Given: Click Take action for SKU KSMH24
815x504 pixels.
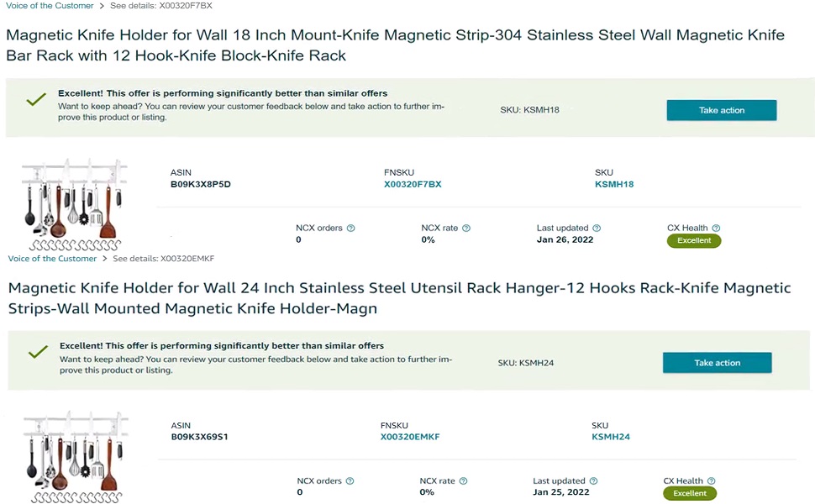Looking at the screenshot, I should click(x=718, y=363).
